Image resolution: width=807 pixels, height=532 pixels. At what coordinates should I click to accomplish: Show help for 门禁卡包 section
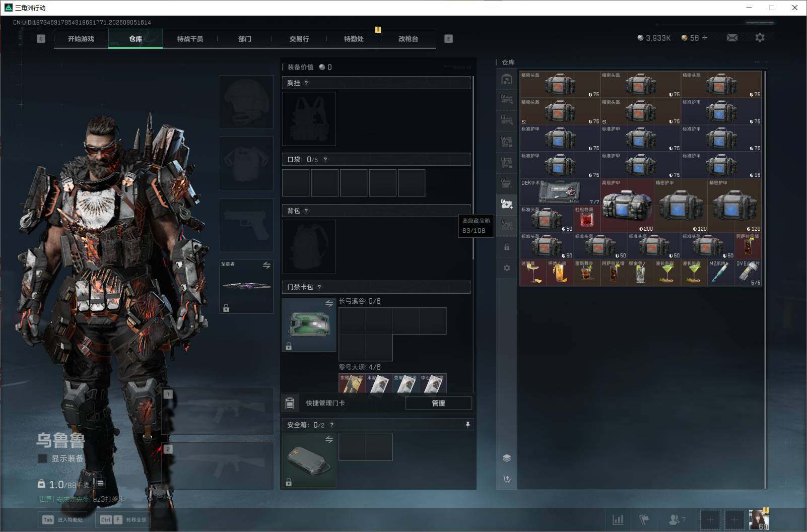pyautogui.click(x=319, y=287)
